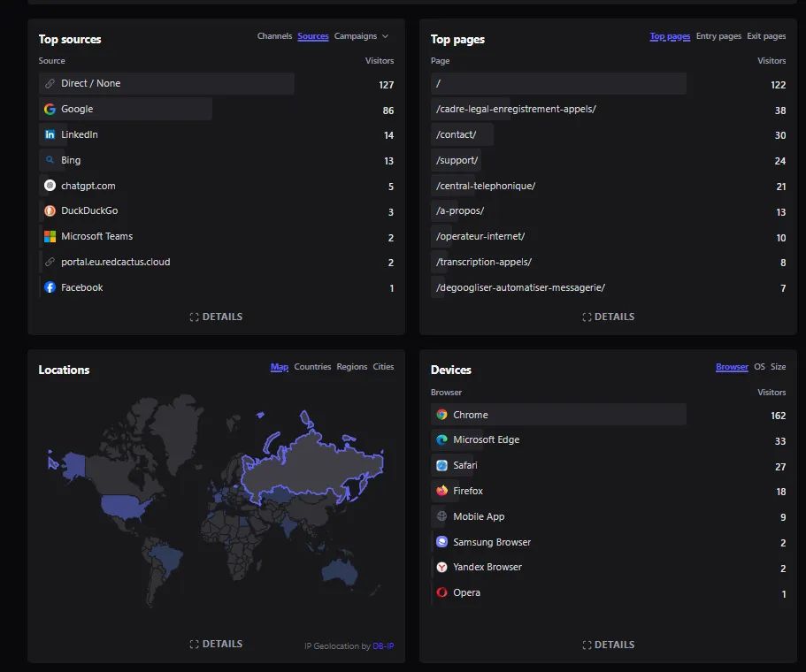
Task: Switch to the Countries tab
Action: 312,367
